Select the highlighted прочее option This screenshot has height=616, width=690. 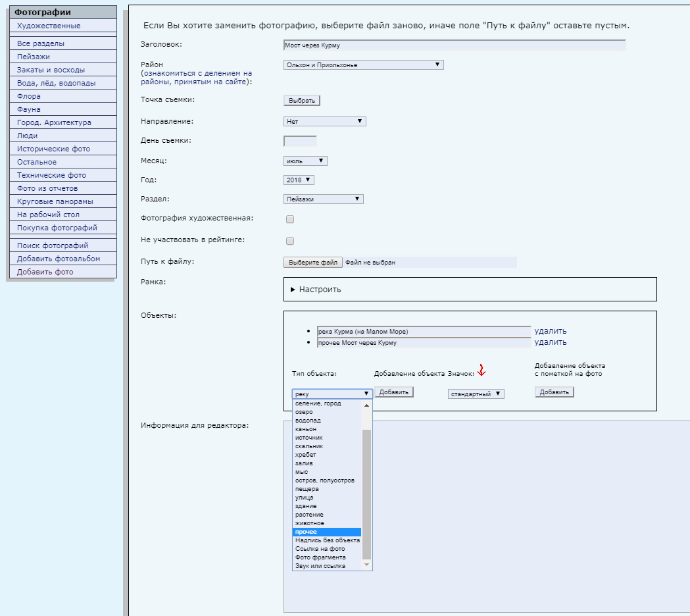[327, 532]
